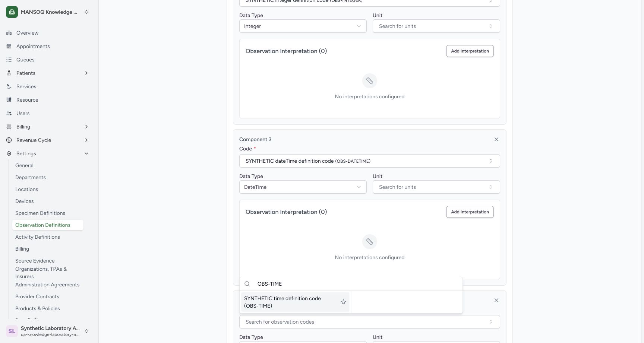644x343 pixels.
Task: Select SYNTHETIC time definition code (OBS-TIME) result
Action: (295, 302)
